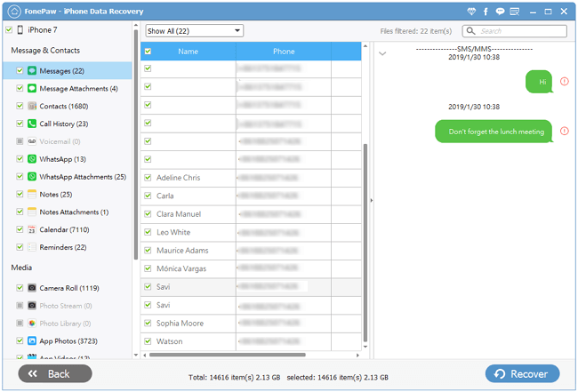Click the preview panel collapse arrow
The image size is (578, 392).
click(x=371, y=200)
